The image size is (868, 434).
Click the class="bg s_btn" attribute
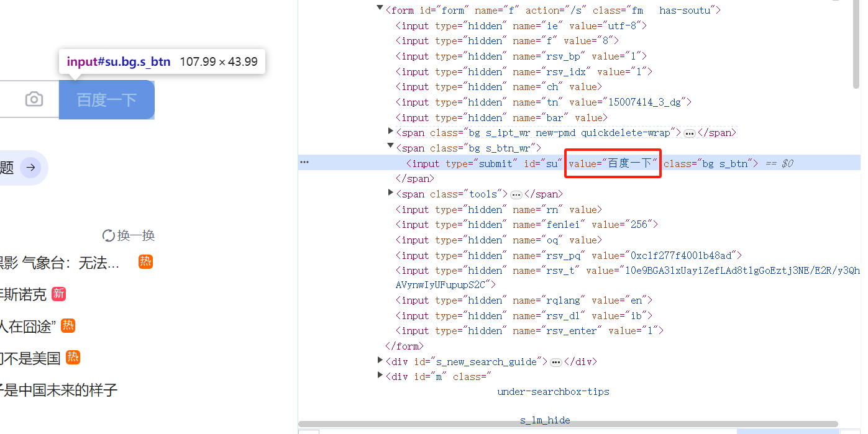tap(708, 163)
